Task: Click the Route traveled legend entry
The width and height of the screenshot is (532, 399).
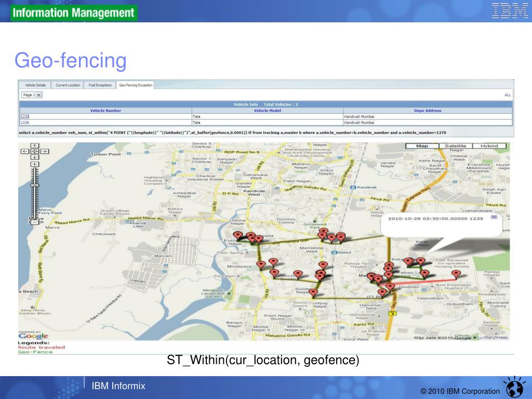Action: (x=41, y=348)
